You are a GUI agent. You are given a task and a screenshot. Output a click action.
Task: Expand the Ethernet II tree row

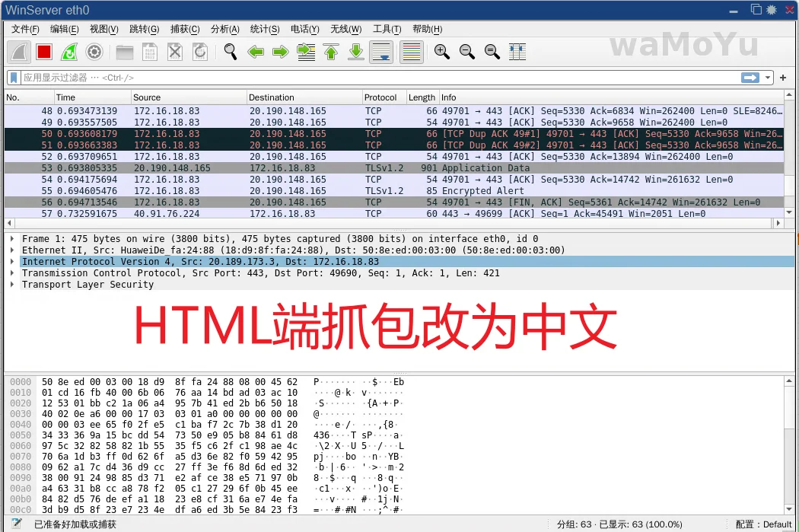[x=12, y=250]
